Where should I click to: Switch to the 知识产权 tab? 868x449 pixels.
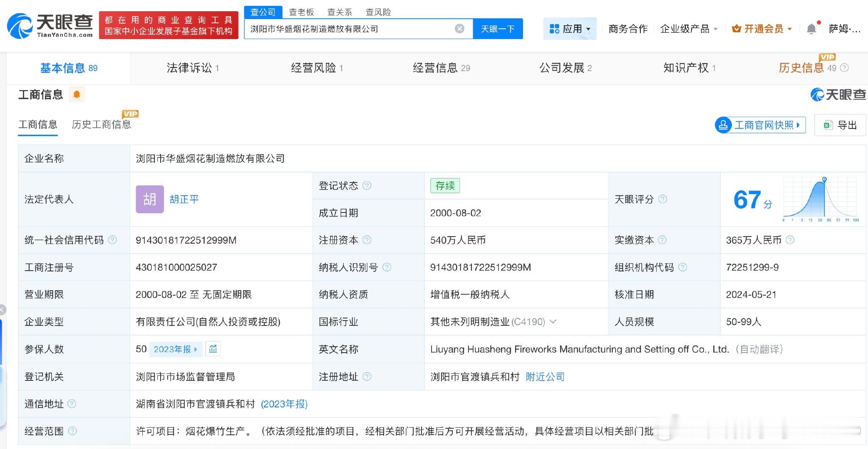pos(689,68)
